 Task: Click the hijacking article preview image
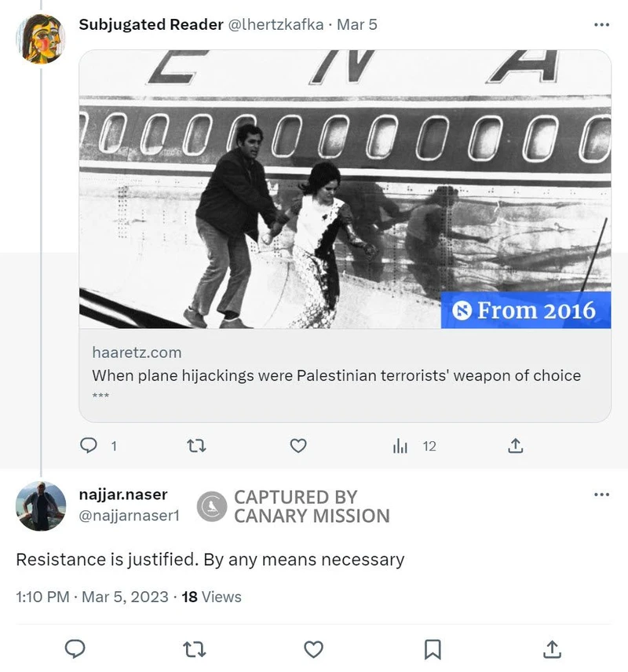click(x=345, y=189)
